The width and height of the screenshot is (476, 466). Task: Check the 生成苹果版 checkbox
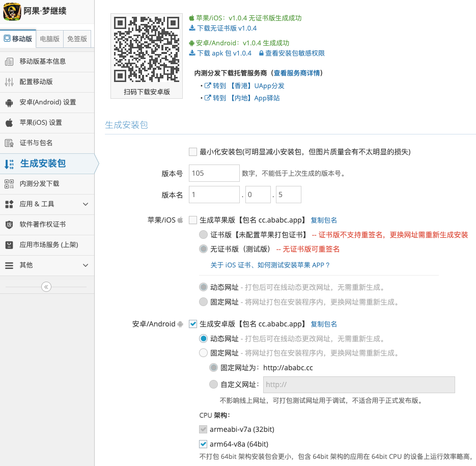tap(193, 220)
